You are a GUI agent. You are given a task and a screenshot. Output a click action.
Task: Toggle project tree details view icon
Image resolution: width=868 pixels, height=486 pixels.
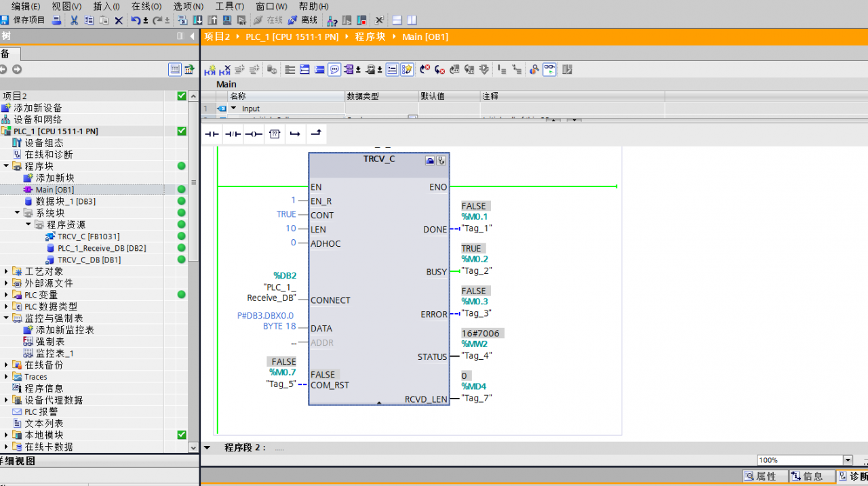point(175,69)
